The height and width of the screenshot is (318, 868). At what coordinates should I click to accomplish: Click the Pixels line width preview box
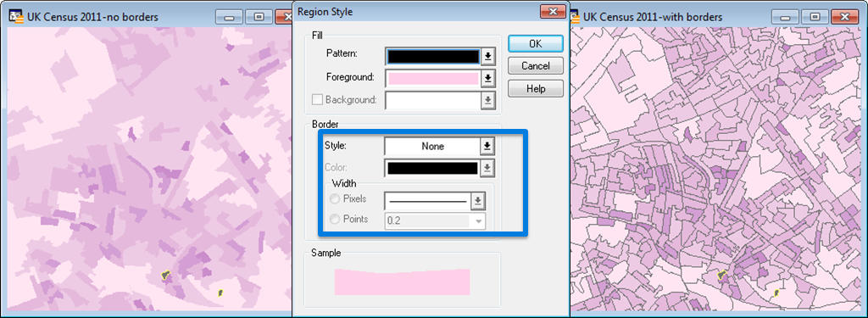point(427,201)
